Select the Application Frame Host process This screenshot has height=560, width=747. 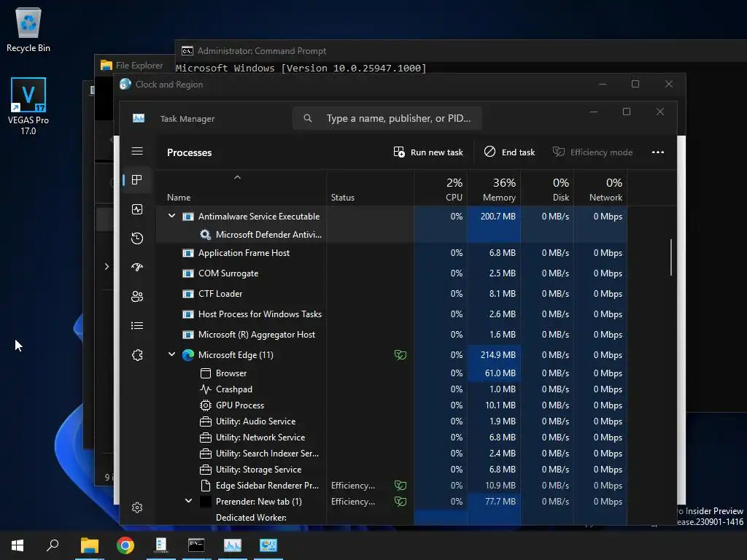pos(392,253)
